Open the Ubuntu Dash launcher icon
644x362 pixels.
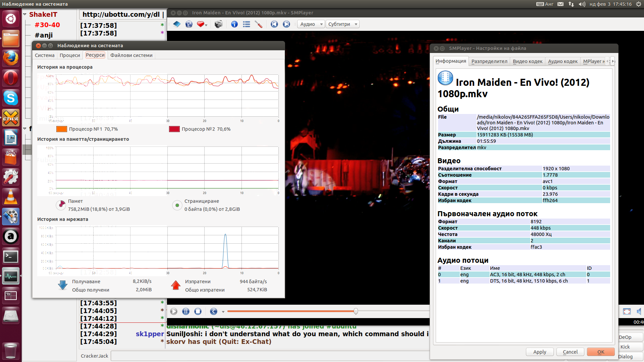pos(11,19)
